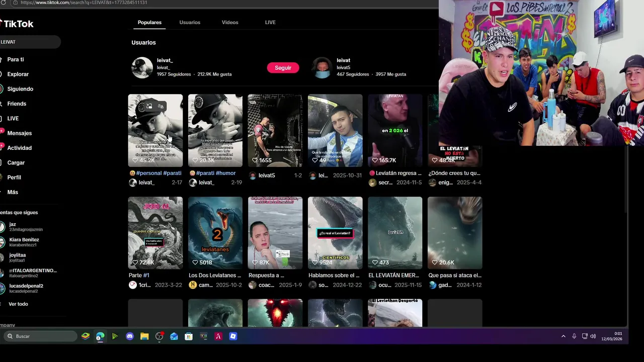Expand the Más sidebar menu
644x362 pixels.
[x=13, y=192]
